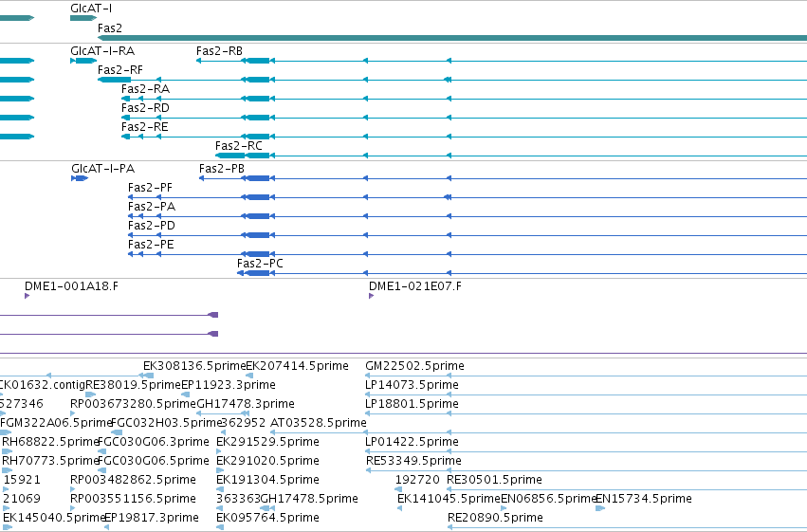
Task: Select the Fas2-RD transcript label
Action: tap(145, 108)
